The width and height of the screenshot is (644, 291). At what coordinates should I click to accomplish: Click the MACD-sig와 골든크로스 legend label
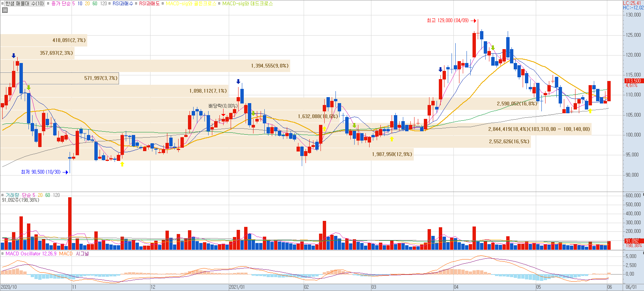tap(191, 3)
